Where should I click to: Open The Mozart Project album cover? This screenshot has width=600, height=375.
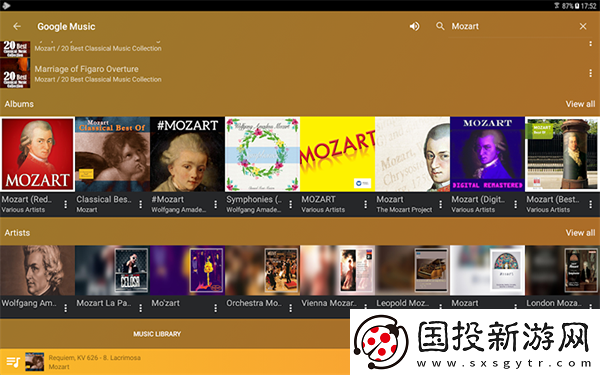[412, 154]
